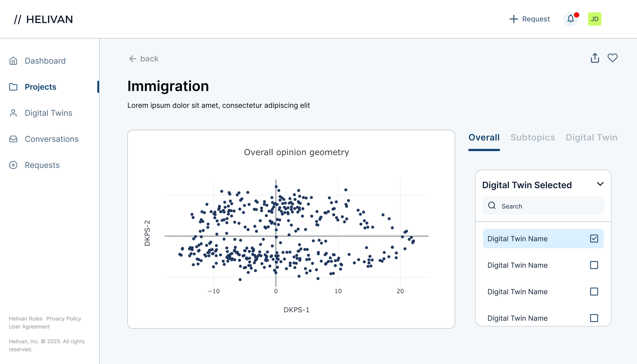Screen dimensions: 637x364
Task: Click the share/export icon
Action: coord(595,58)
